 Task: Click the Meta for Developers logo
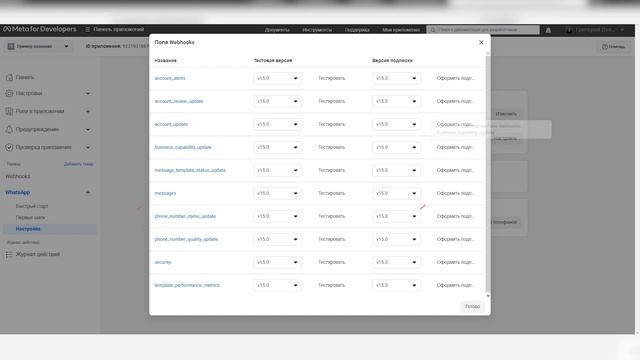pos(40,29)
